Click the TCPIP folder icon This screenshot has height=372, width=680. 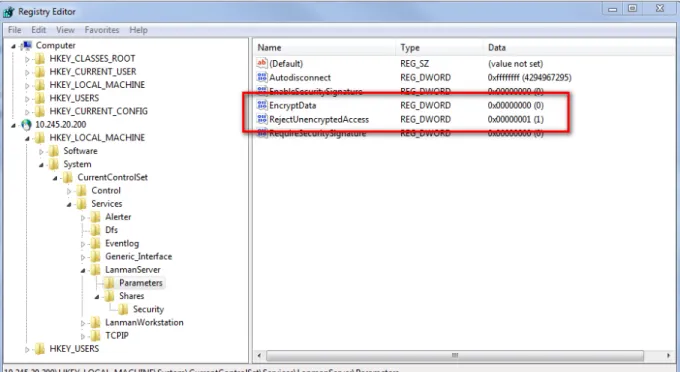pos(95,336)
